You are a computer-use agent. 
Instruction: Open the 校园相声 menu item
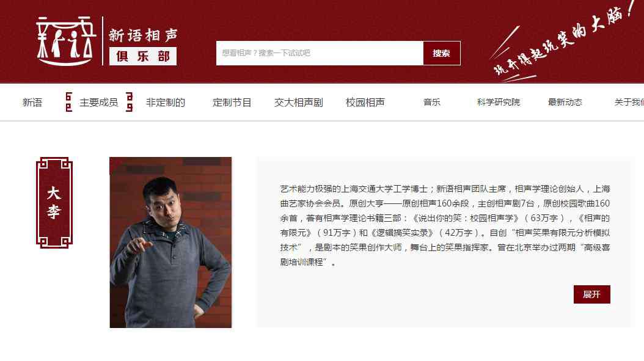click(365, 102)
